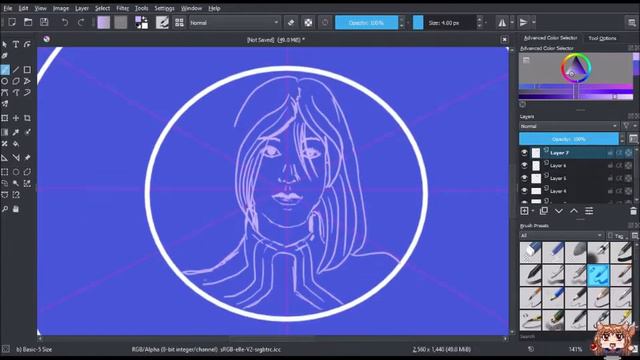The width and height of the screenshot is (640, 360).
Task: Toggle visibility of Layer 4
Action: (524, 191)
